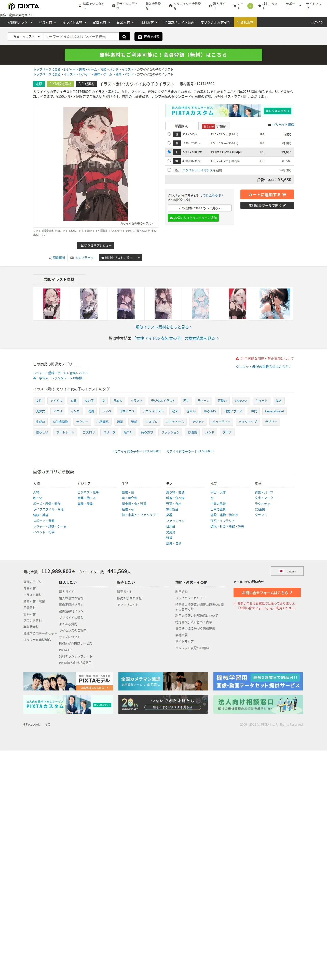Click カンプデータ image link
Image resolution: width=327 pixels, height=980 pixels.
[82, 258]
